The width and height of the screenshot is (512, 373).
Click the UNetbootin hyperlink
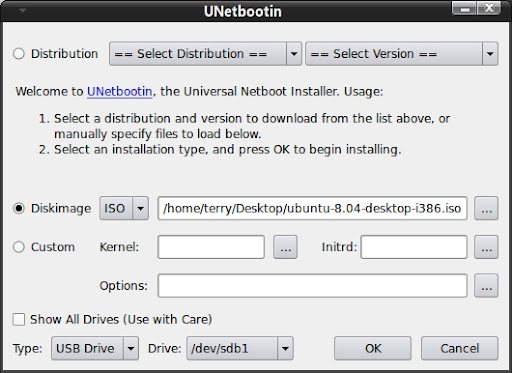pyautogui.click(x=120, y=91)
